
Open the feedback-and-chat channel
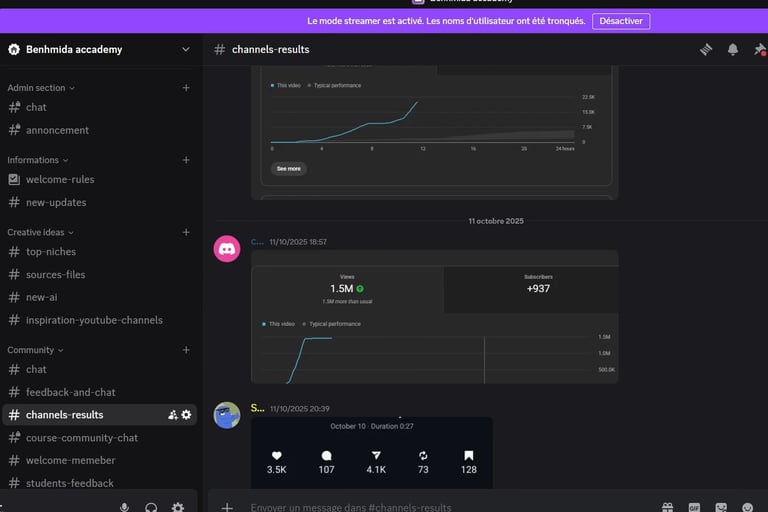click(x=99, y=392)
